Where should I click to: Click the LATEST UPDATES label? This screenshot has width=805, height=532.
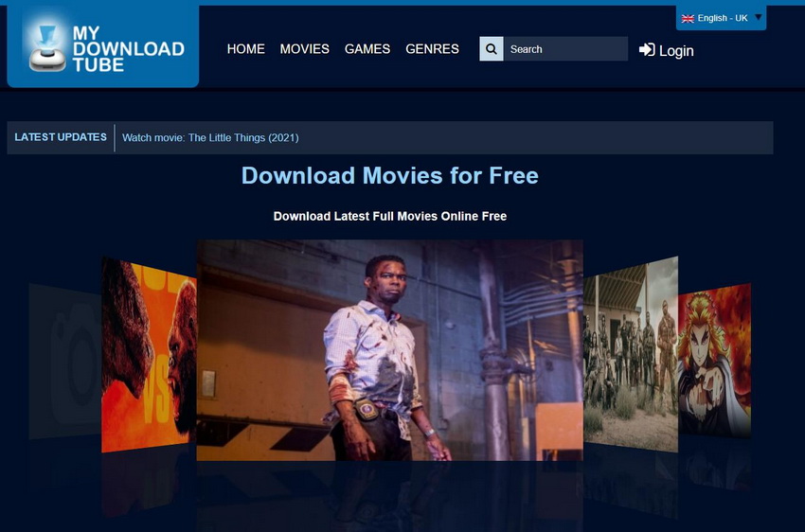coord(61,137)
